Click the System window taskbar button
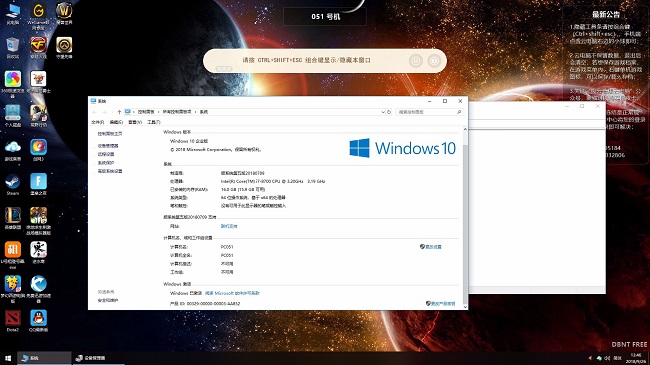Image resolution: width=650 pixels, height=365 pixels. click(x=44, y=358)
